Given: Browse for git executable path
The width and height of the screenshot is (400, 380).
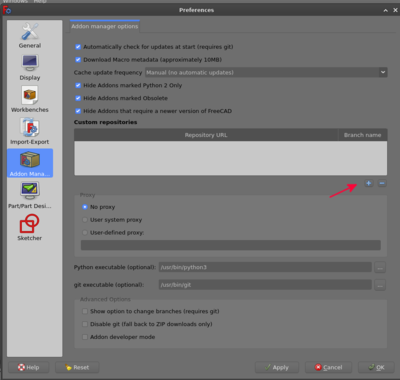Looking at the screenshot, I should click(380, 285).
